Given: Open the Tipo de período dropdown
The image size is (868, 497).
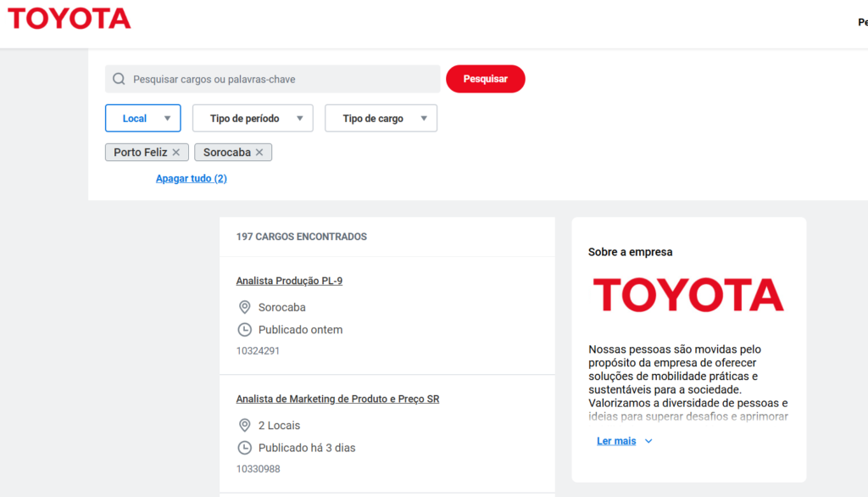Looking at the screenshot, I should (253, 118).
